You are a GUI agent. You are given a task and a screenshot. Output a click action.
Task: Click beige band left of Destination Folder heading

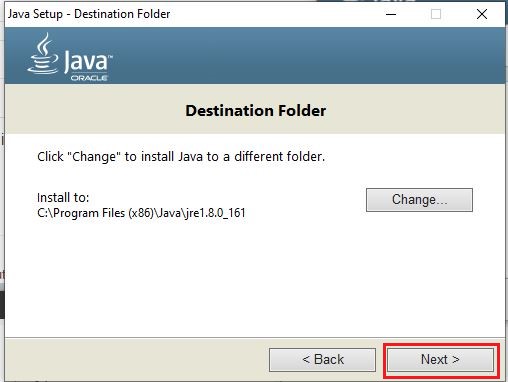pyautogui.click(x=95, y=110)
